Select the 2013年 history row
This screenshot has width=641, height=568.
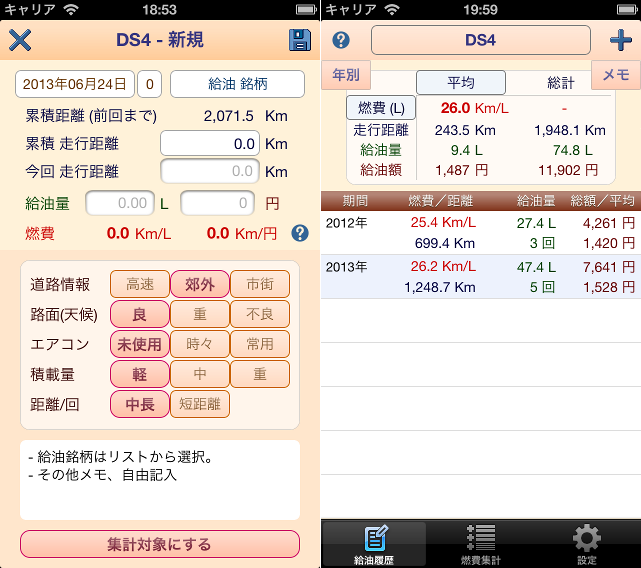click(x=481, y=277)
